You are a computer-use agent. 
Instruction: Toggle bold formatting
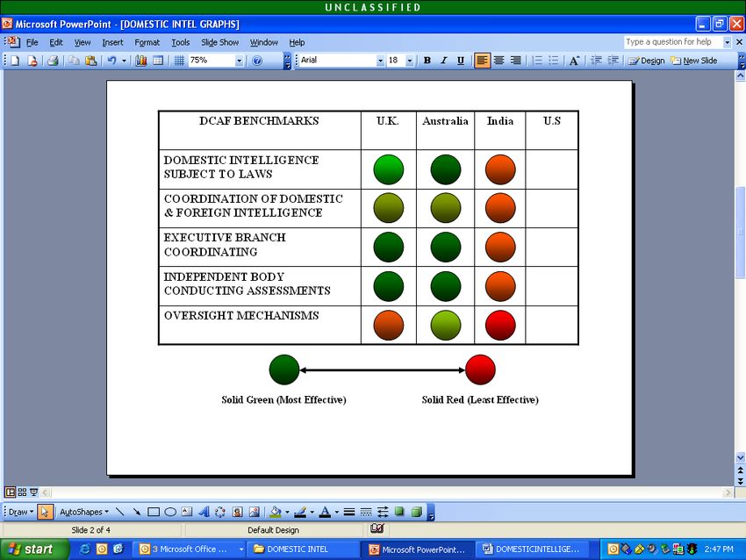click(x=427, y=61)
